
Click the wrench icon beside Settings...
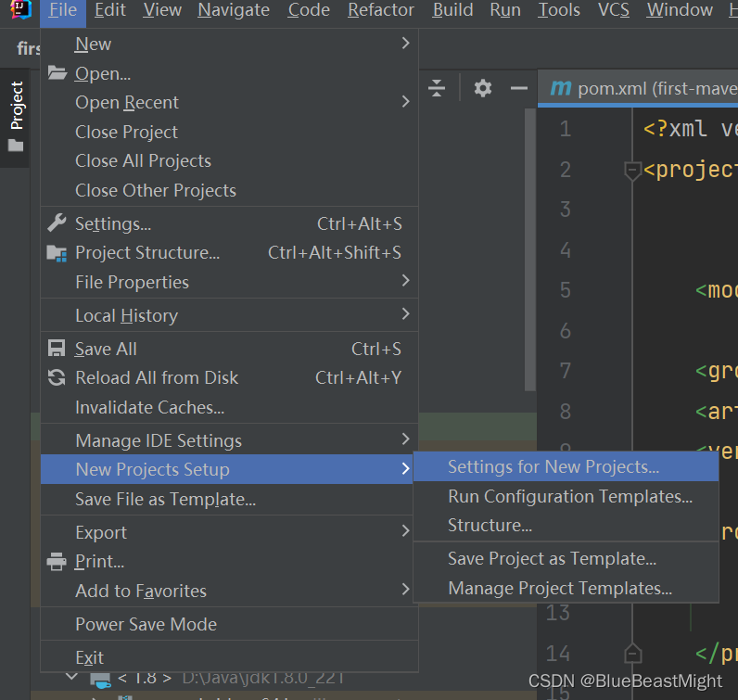[57, 223]
